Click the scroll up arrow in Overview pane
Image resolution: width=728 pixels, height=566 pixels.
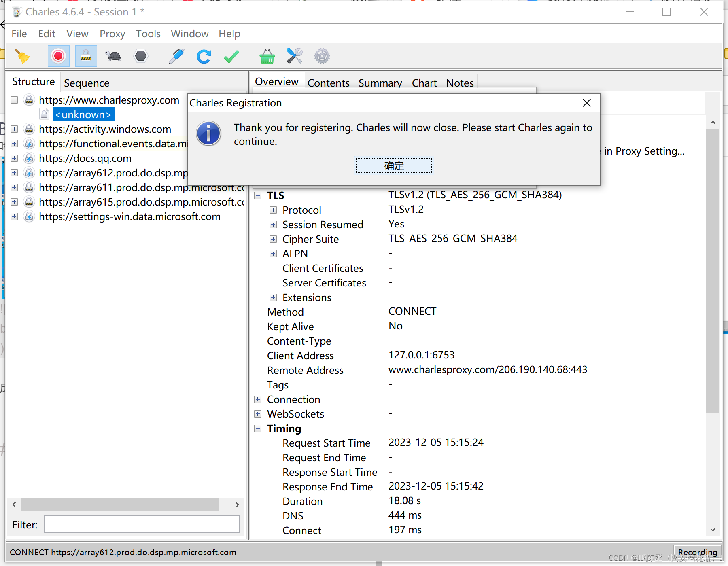point(713,122)
